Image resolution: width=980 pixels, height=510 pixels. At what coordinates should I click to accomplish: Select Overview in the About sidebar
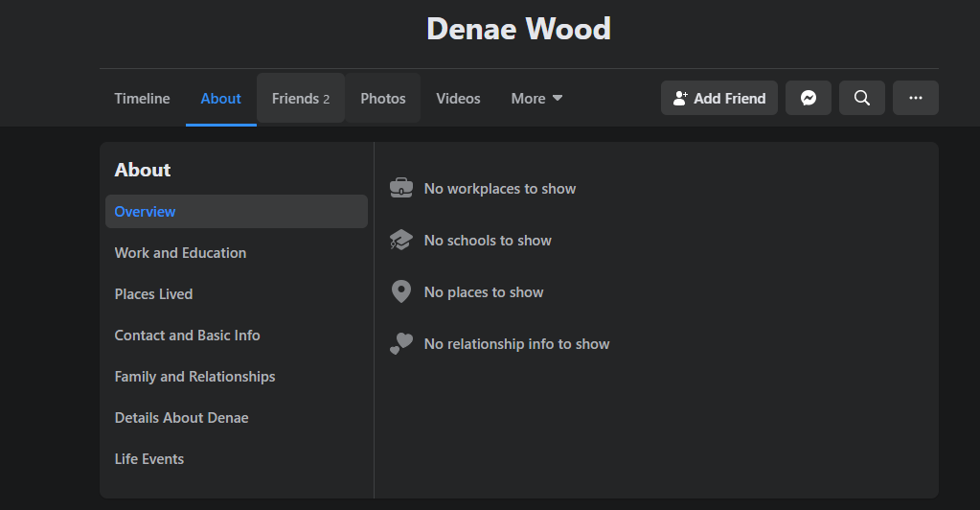(x=237, y=212)
